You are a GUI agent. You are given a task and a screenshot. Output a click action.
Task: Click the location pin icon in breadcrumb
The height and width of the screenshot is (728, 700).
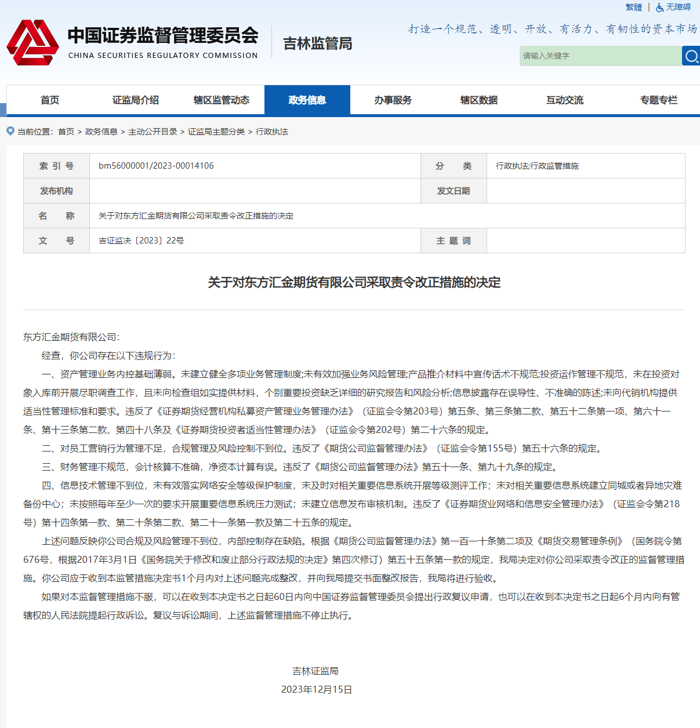(10, 131)
